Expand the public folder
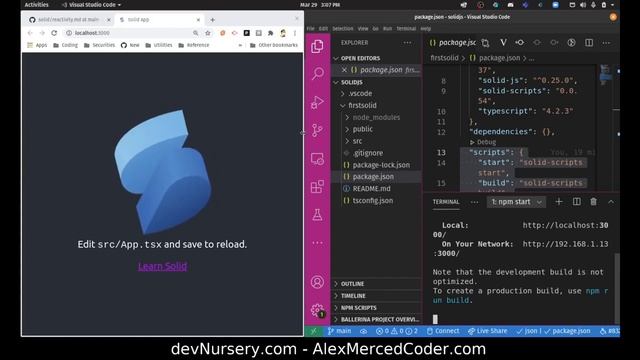The image size is (640, 360). (x=362, y=129)
